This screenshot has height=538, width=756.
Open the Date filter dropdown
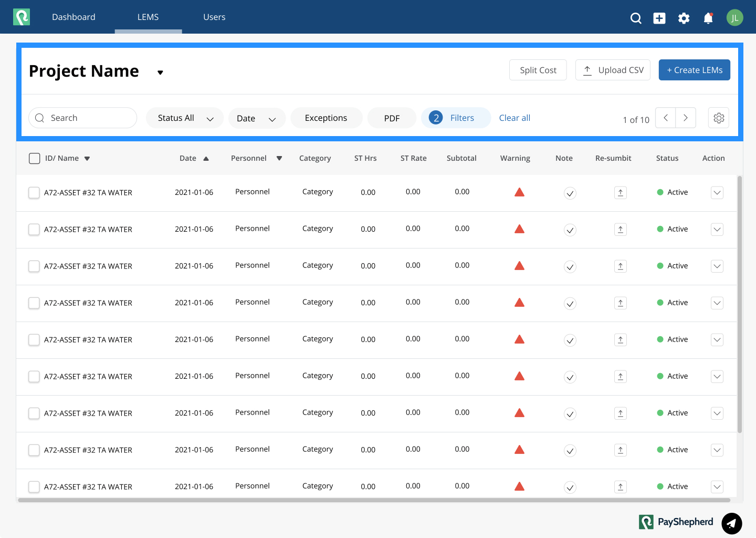point(257,118)
